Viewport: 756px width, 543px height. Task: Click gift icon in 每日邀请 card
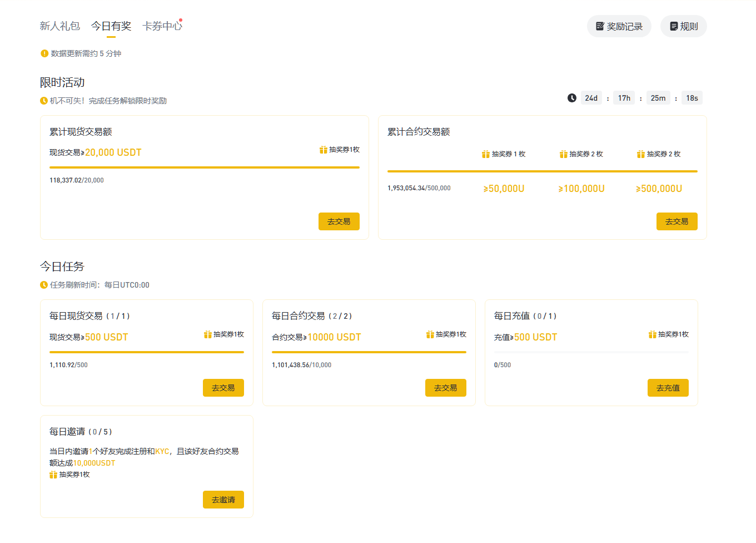point(53,475)
